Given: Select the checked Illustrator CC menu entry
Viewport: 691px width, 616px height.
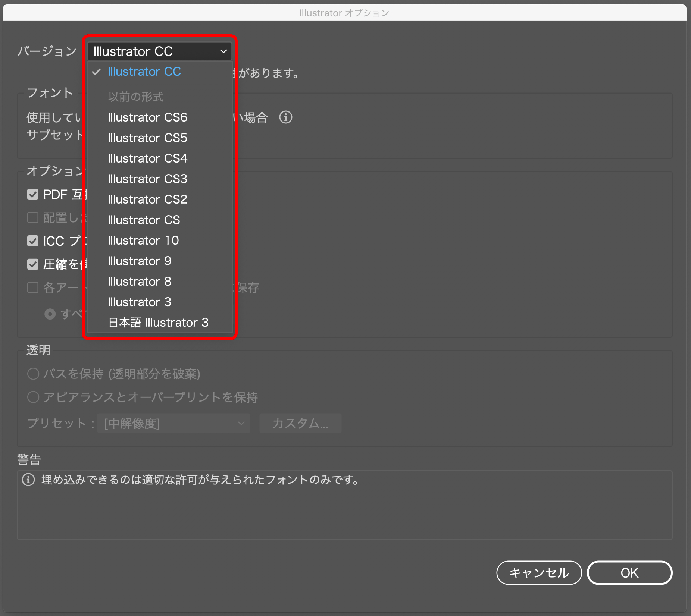Looking at the screenshot, I should click(160, 72).
